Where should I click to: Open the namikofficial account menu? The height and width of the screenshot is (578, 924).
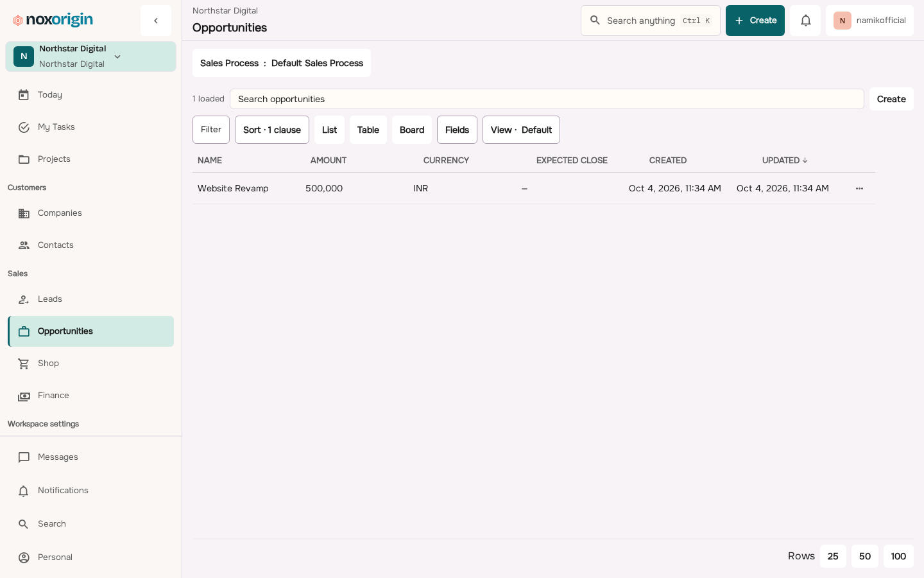(x=869, y=21)
